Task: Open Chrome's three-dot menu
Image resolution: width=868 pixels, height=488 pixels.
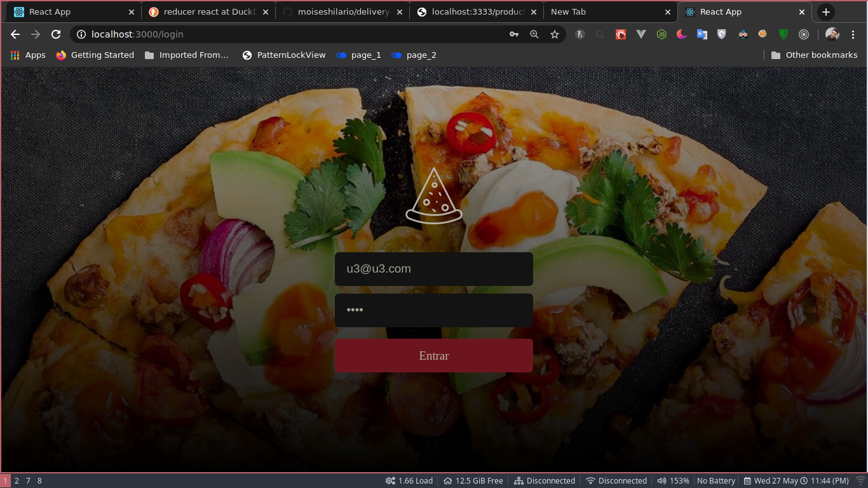Action: click(x=853, y=34)
